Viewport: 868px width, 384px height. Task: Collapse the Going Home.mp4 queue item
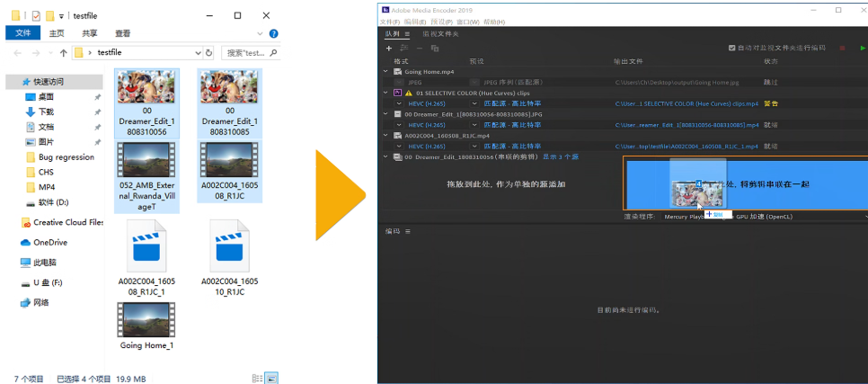point(385,71)
